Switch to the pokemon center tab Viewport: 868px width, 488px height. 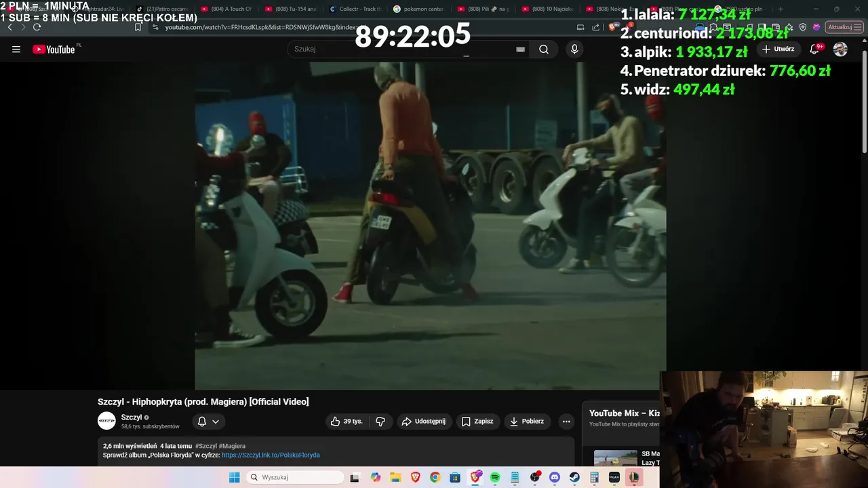point(420,9)
